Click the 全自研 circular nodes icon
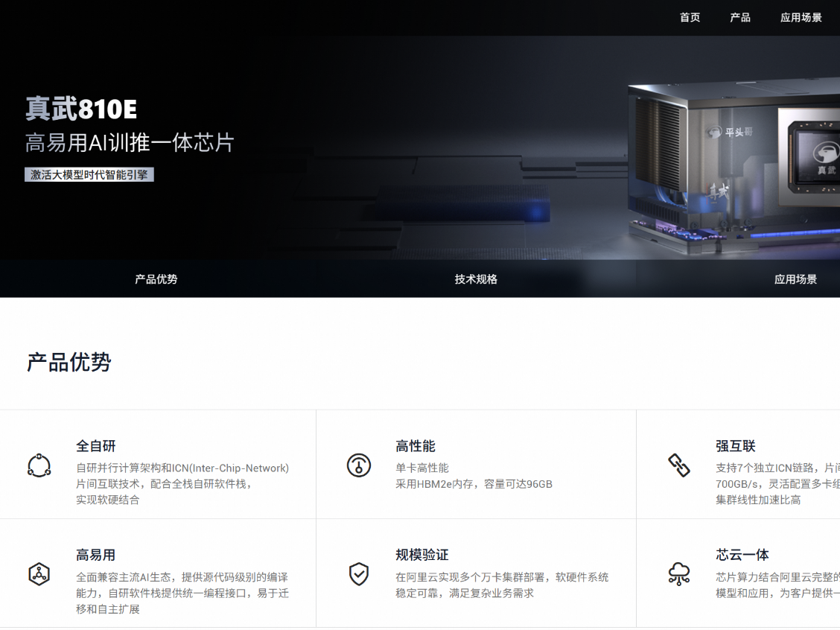The height and width of the screenshot is (630, 840). click(x=39, y=465)
